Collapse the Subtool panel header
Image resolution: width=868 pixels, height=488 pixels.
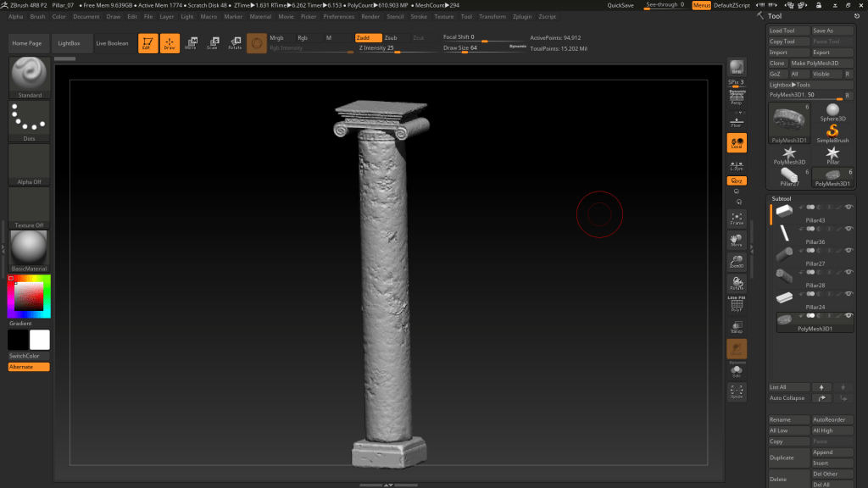pos(782,198)
